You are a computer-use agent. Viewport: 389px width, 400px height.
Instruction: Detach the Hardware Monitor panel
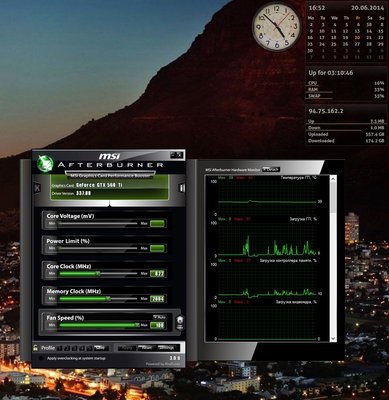coord(271,169)
